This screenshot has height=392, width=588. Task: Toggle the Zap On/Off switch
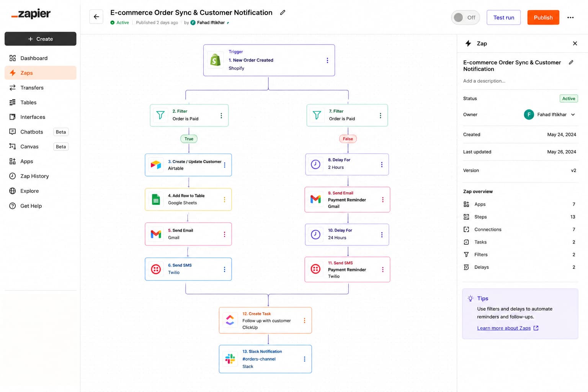click(x=465, y=18)
